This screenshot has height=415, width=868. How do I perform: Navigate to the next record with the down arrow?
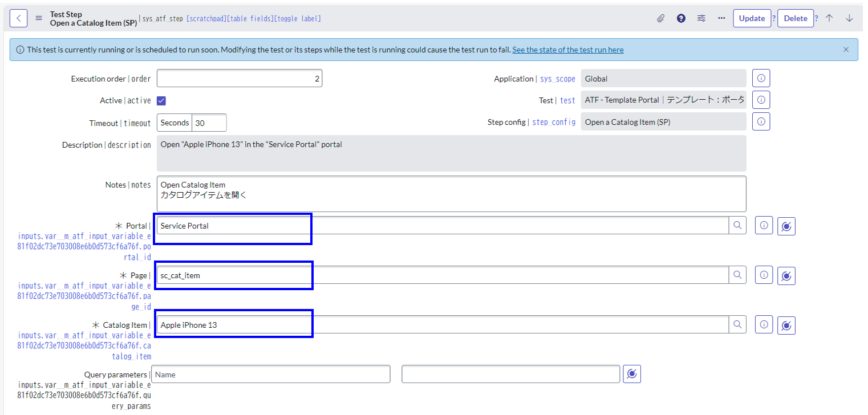[849, 18]
